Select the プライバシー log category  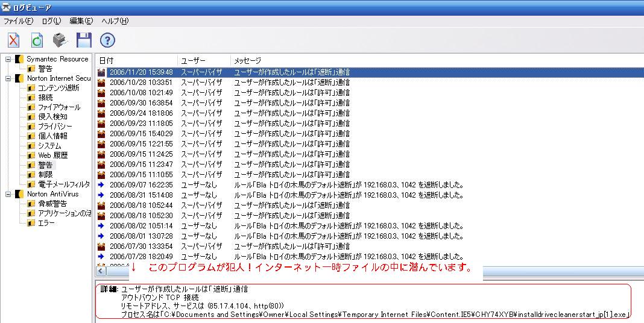55,127
